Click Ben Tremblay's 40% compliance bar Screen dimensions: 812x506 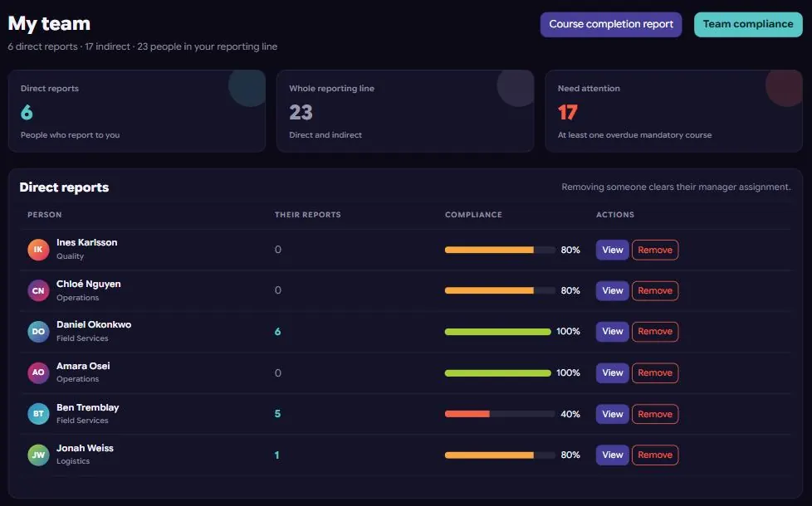point(500,414)
